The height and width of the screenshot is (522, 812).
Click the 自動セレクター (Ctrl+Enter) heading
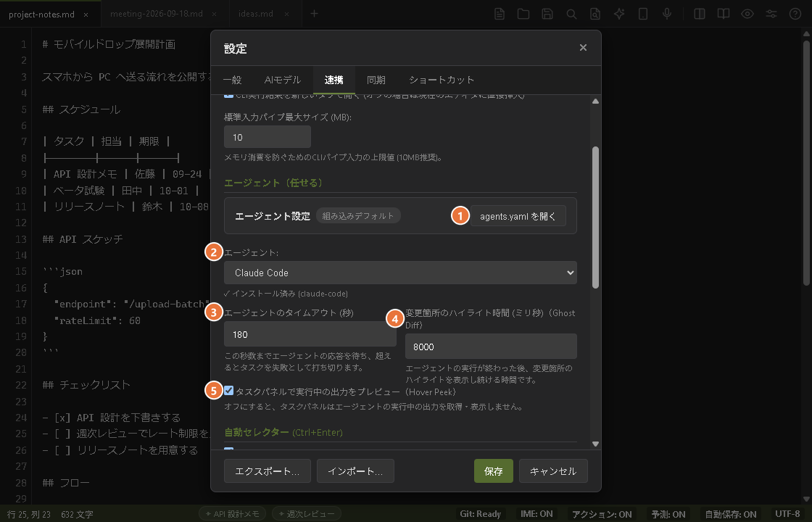[283, 432]
